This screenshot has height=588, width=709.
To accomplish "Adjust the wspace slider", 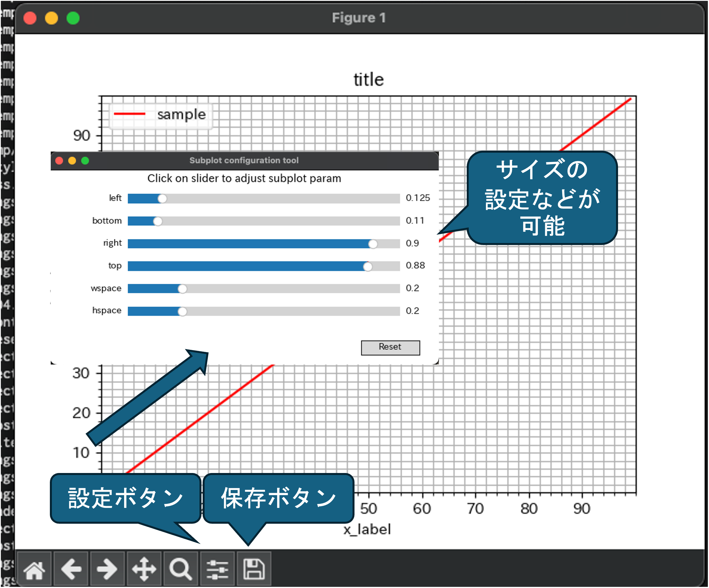I will click(x=182, y=289).
